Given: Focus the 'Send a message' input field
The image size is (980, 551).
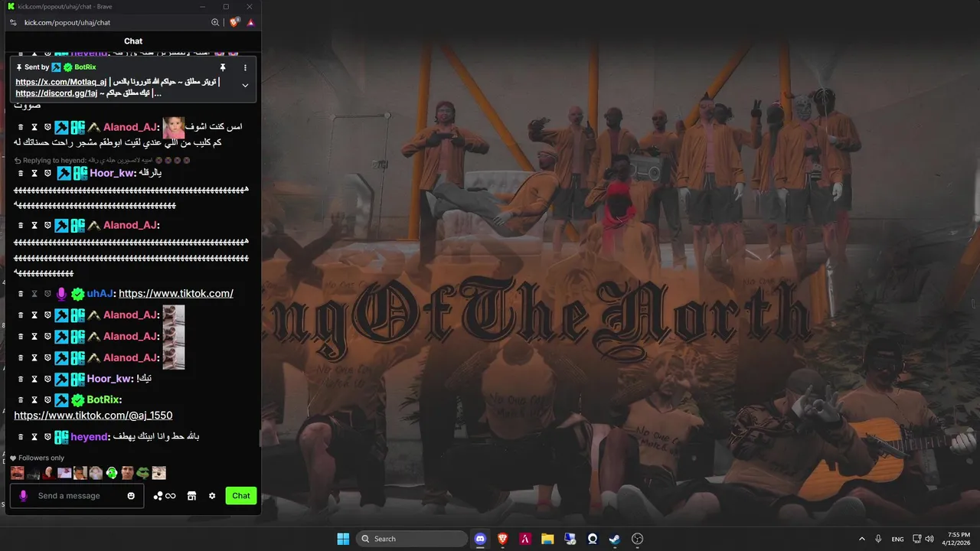Looking at the screenshot, I should click(x=77, y=496).
